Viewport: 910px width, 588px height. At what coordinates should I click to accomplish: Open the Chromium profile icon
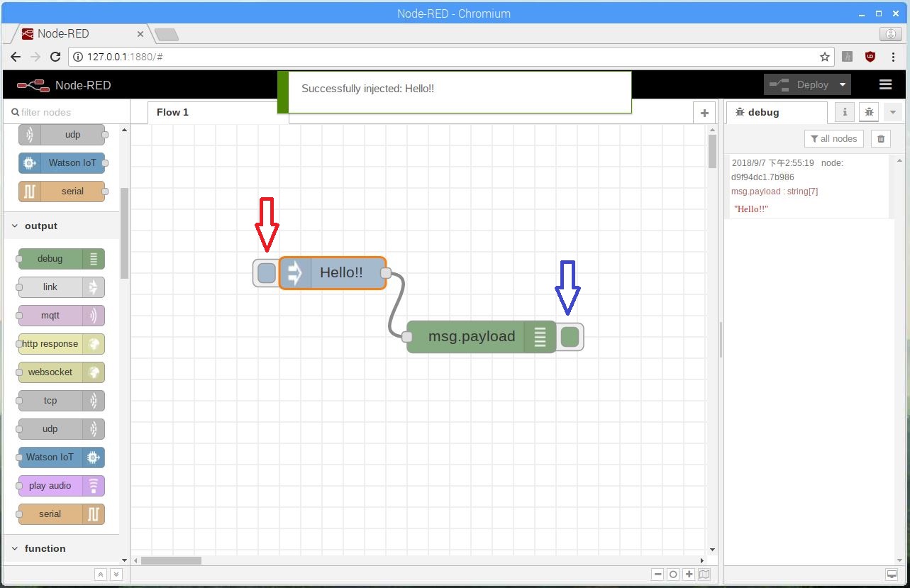tap(890, 33)
